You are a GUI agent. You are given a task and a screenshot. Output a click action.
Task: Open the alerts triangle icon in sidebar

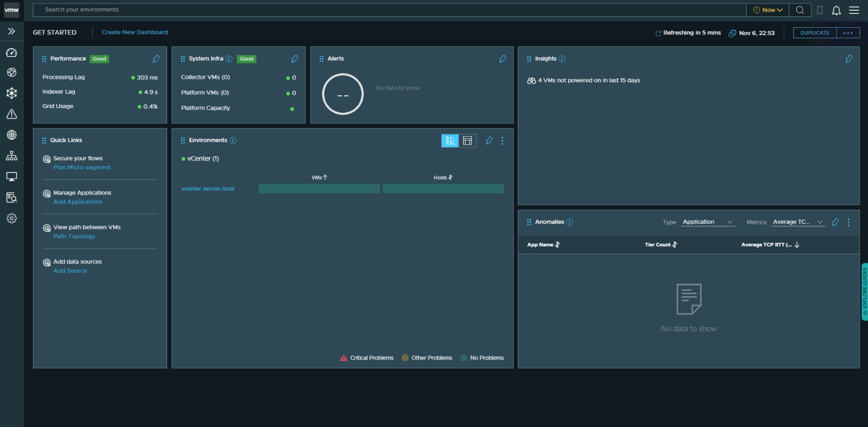click(11, 114)
